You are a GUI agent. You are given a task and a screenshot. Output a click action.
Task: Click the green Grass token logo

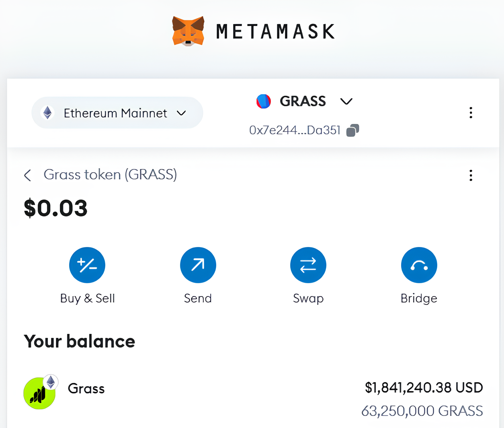(39, 393)
